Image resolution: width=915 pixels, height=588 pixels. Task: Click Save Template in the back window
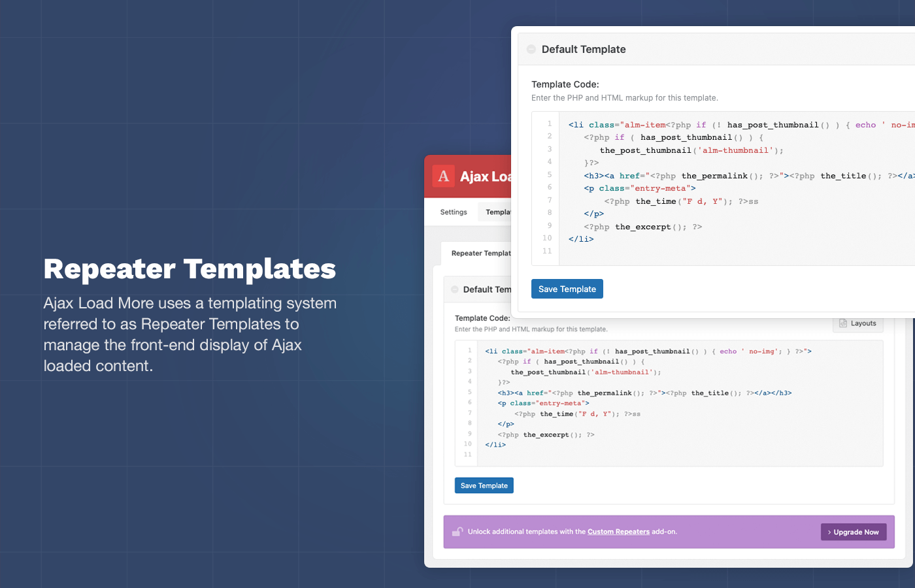pyautogui.click(x=484, y=485)
